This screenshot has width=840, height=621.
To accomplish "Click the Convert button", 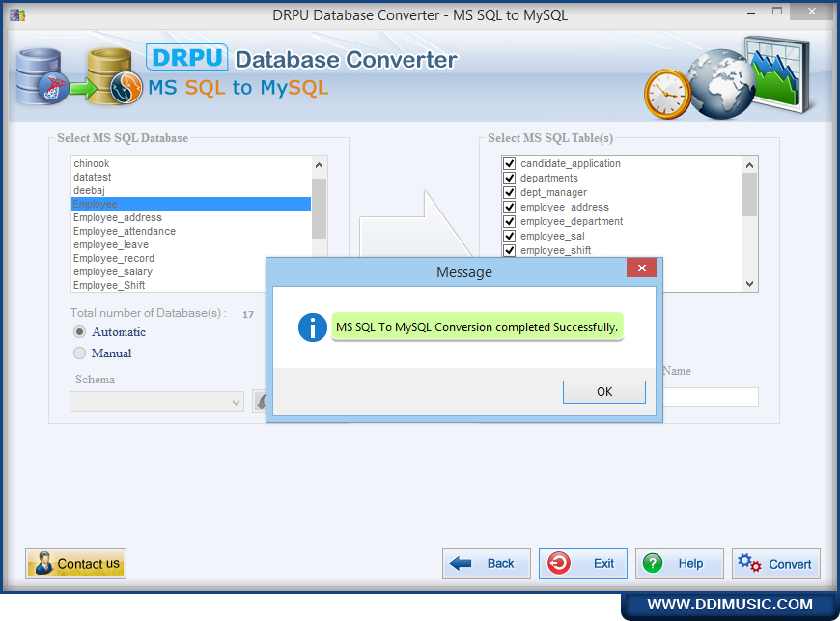I will tap(775, 563).
